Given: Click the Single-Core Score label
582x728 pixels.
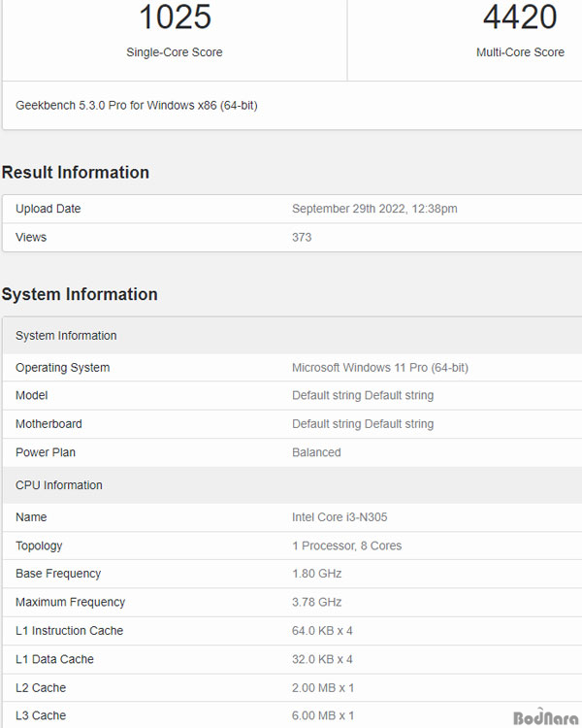Looking at the screenshot, I should (175, 52).
